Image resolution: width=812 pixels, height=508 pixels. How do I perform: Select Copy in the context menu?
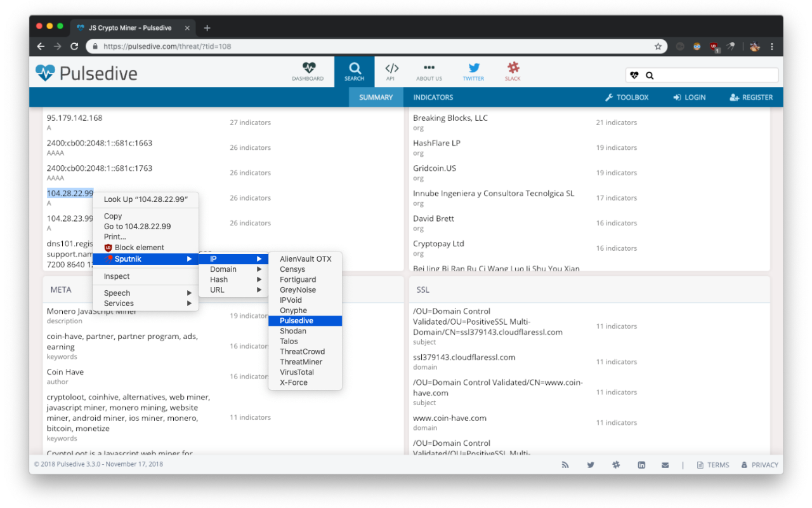point(146,216)
